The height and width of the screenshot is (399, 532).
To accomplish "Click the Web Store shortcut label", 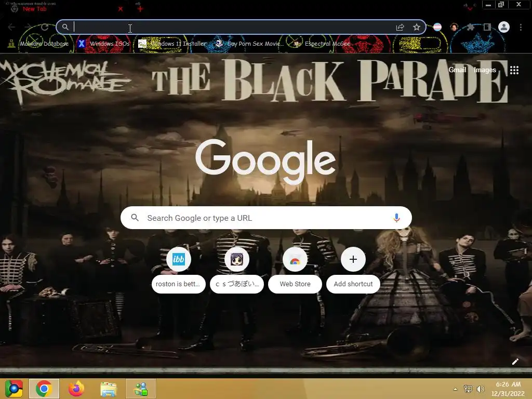I will coord(295,284).
